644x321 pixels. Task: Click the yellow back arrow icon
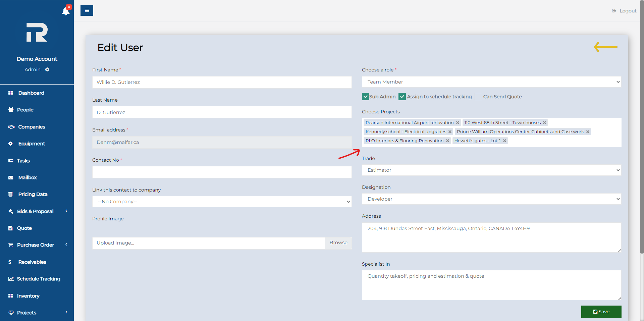pyautogui.click(x=605, y=47)
